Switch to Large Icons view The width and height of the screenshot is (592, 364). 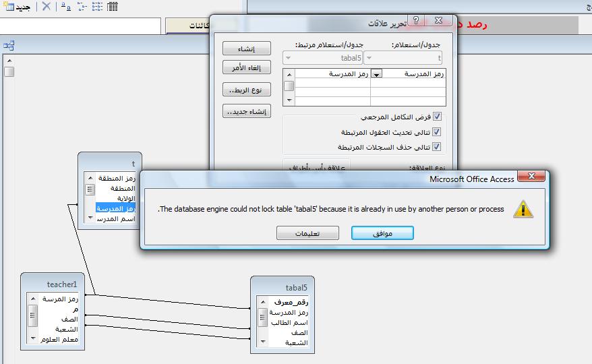tap(66, 6)
